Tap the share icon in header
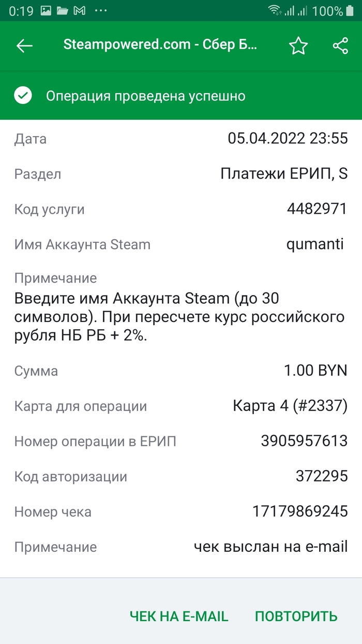This screenshot has width=362, height=644. point(340,46)
